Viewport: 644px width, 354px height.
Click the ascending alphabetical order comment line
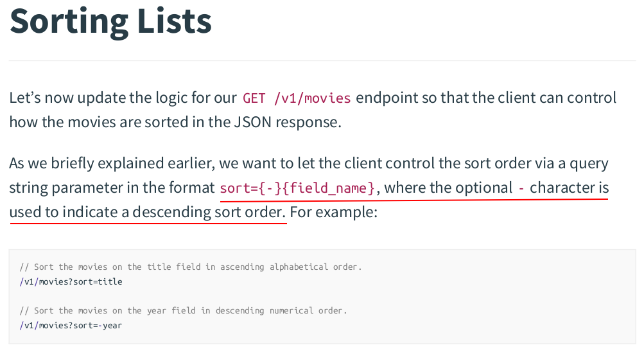point(191,267)
